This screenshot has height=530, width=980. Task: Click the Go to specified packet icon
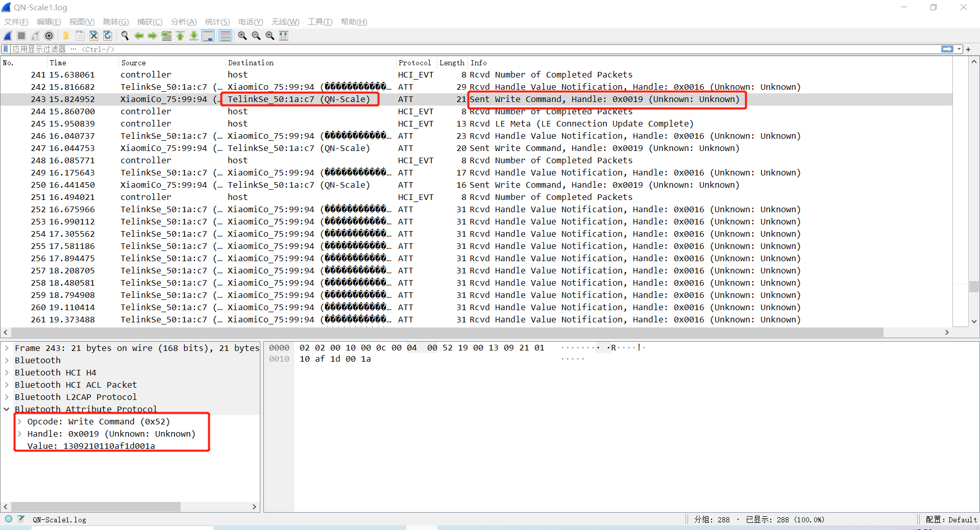coord(166,36)
